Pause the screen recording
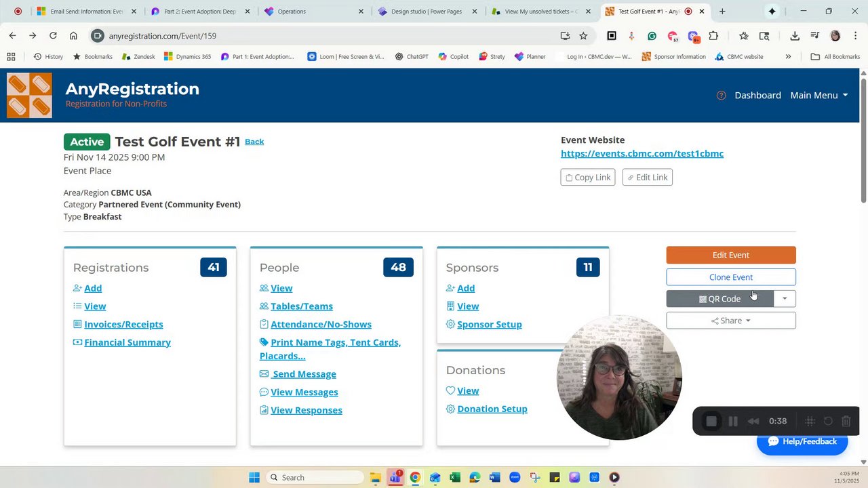The width and height of the screenshot is (868, 488). [x=733, y=421]
